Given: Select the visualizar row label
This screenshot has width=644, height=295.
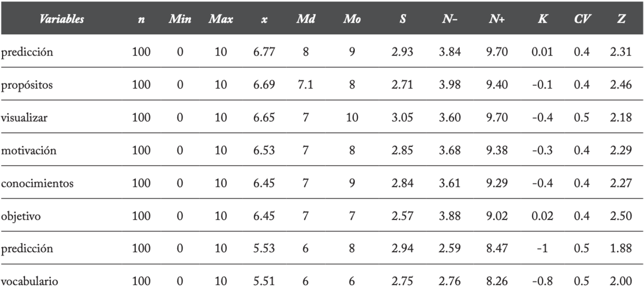Looking at the screenshot, I should (x=24, y=118).
